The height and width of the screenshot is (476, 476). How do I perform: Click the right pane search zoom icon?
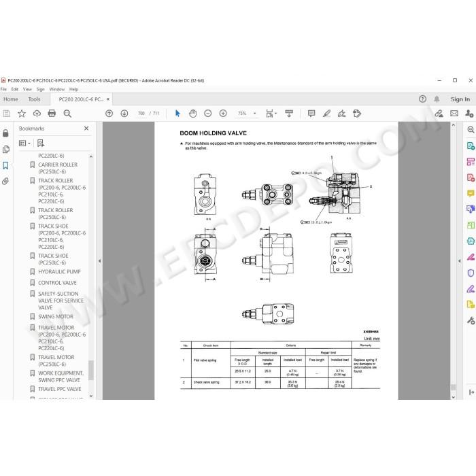pyautogui.click(x=471, y=130)
